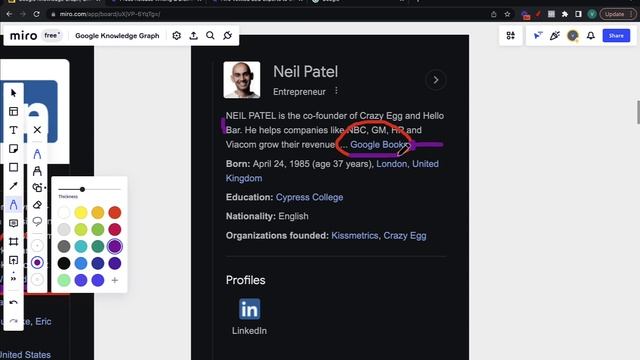This screenshot has width=640, height=360.
Task: Open the Upload tool
Action: coord(13,260)
